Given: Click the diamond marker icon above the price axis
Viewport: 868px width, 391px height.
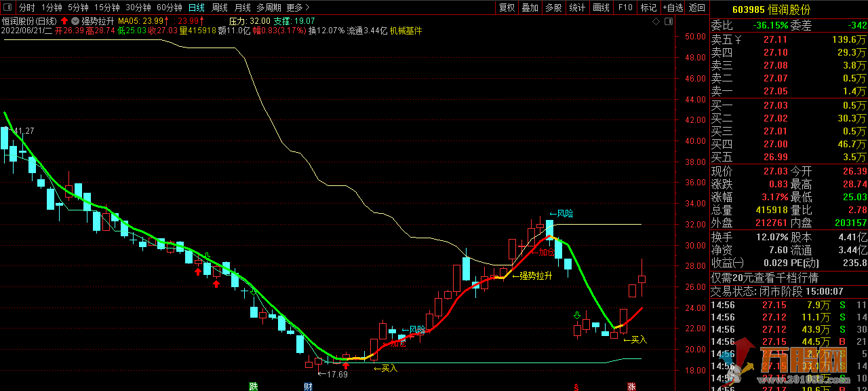Looking at the screenshot, I should coord(656,22).
